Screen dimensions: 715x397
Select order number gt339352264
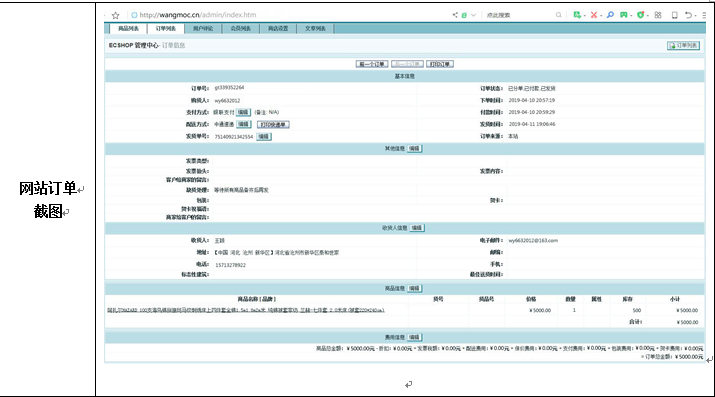pyautogui.click(x=229, y=88)
